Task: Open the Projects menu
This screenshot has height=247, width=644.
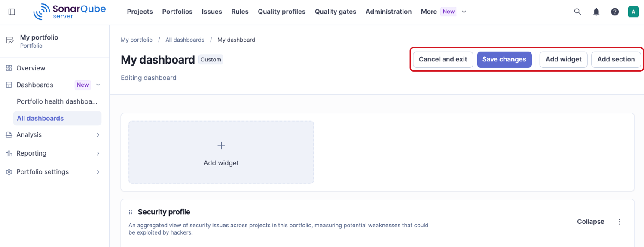Action: click(140, 12)
